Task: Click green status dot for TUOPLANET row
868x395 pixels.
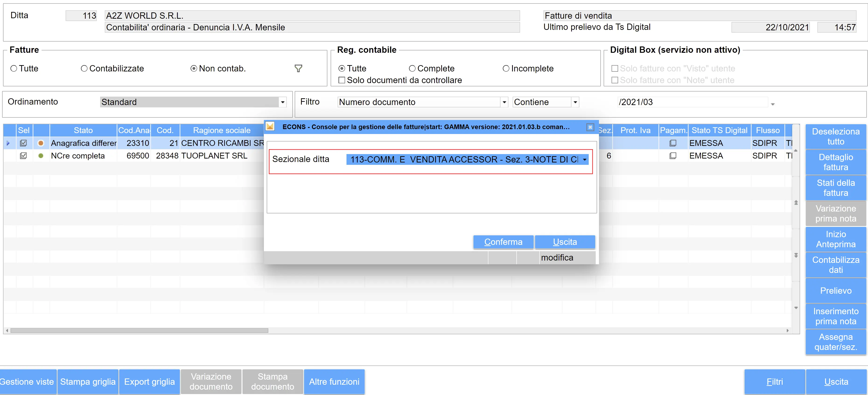Action: click(41, 156)
